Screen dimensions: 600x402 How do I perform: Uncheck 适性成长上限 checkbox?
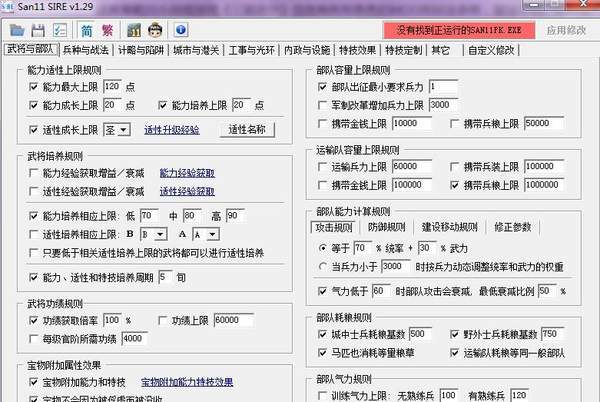(33, 130)
